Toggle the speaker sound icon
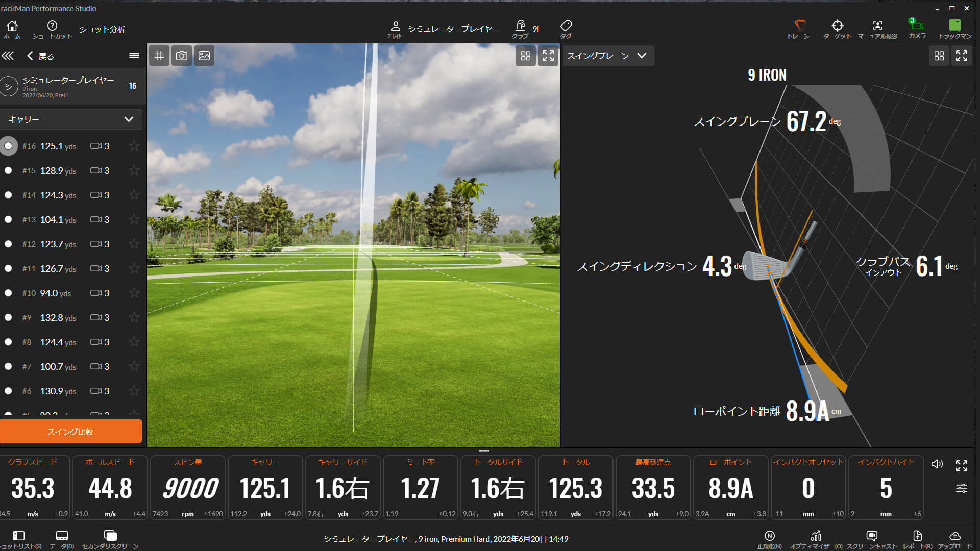Viewport: 980px width, 551px height. click(937, 464)
